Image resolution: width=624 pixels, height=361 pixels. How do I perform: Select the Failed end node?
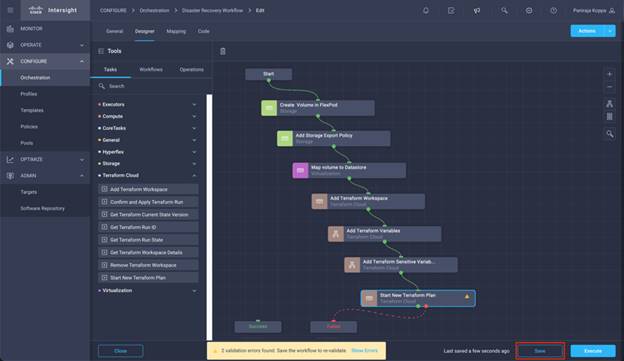pyautogui.click(x=333, y=327)
